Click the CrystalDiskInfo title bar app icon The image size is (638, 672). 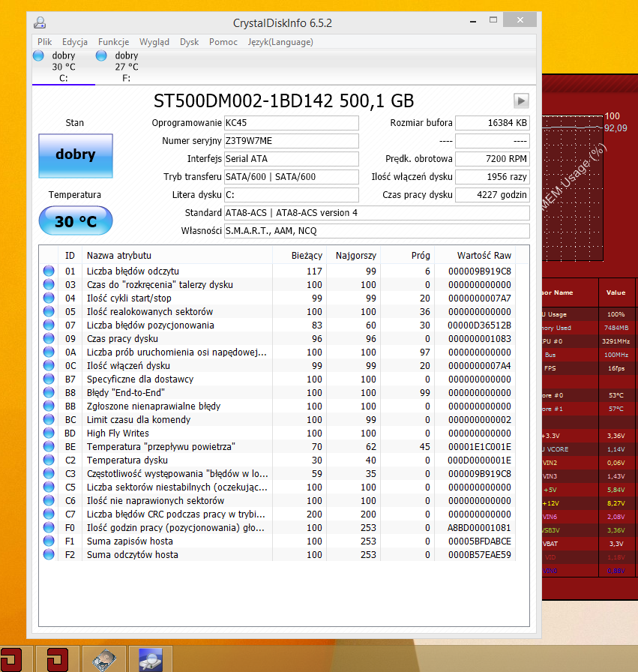click(40, 22)
